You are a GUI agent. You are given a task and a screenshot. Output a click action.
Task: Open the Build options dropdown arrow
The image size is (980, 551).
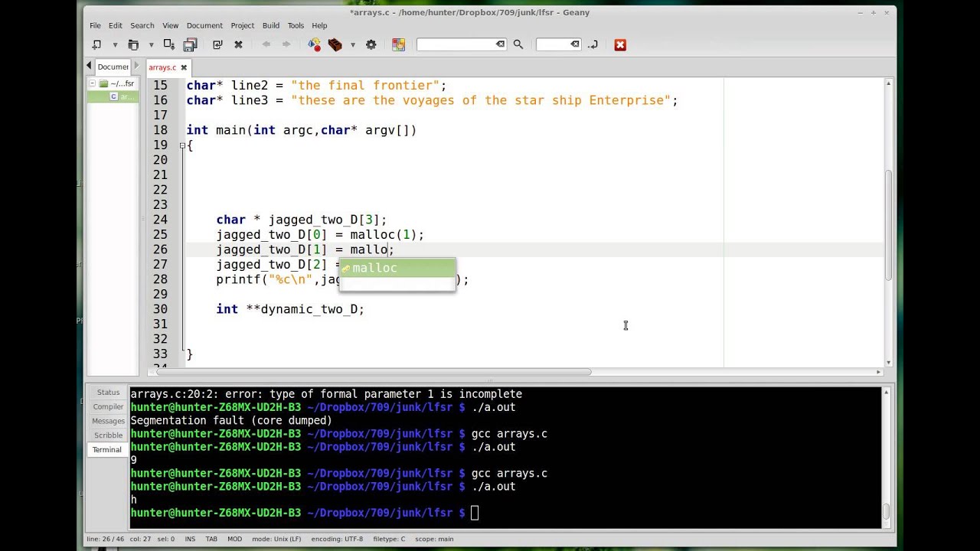point(352,45)
